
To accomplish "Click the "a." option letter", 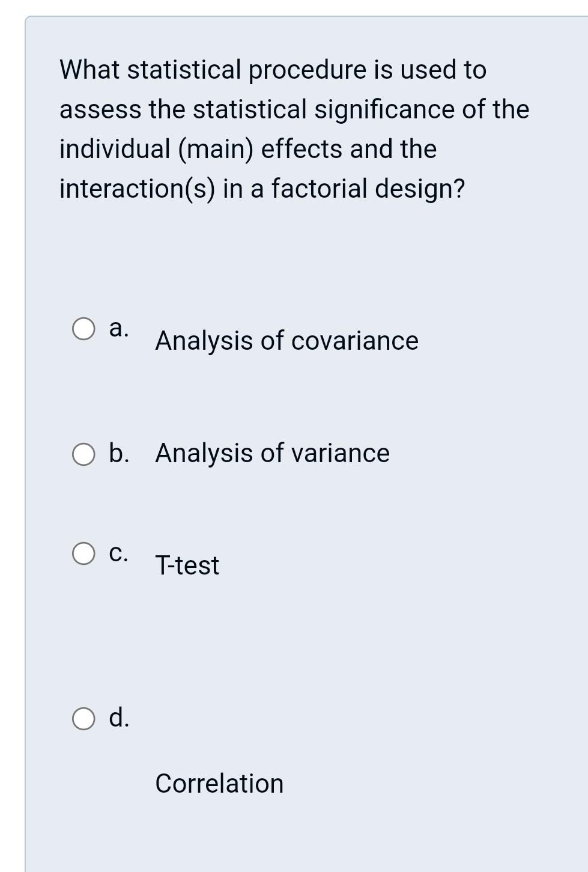I will [x=118, y=329].
